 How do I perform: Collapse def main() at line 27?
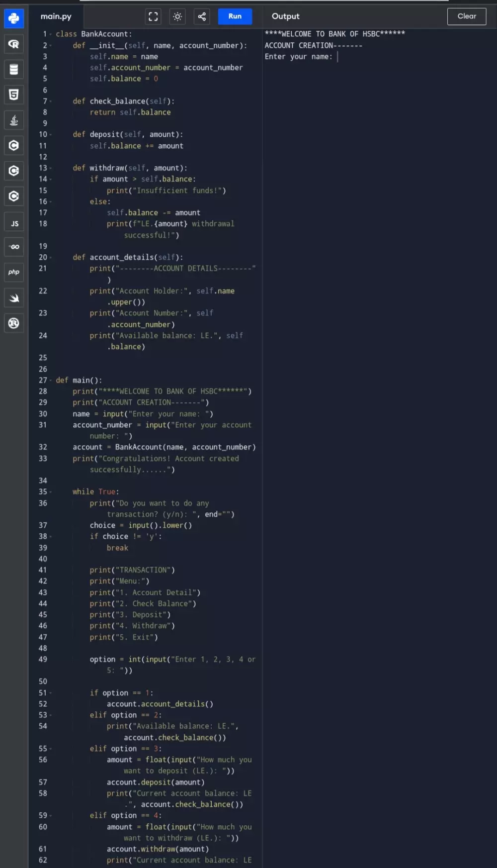tap(51, 380)
